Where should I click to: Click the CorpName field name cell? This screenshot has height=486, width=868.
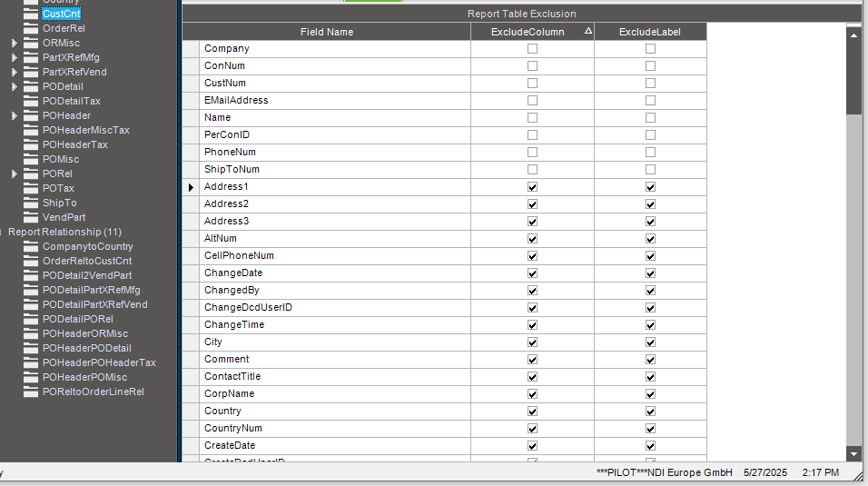[335, 393]
